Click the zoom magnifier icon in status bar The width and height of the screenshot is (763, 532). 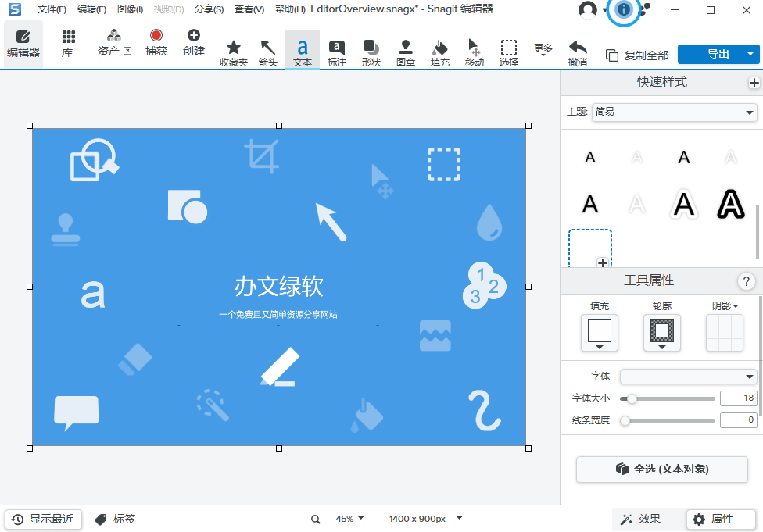pyautogui.click(x=315, y=520)
